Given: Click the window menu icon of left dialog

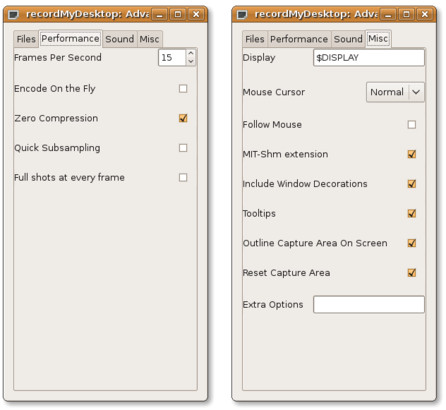Looking at the screenshot, I should tap(13, 14).
